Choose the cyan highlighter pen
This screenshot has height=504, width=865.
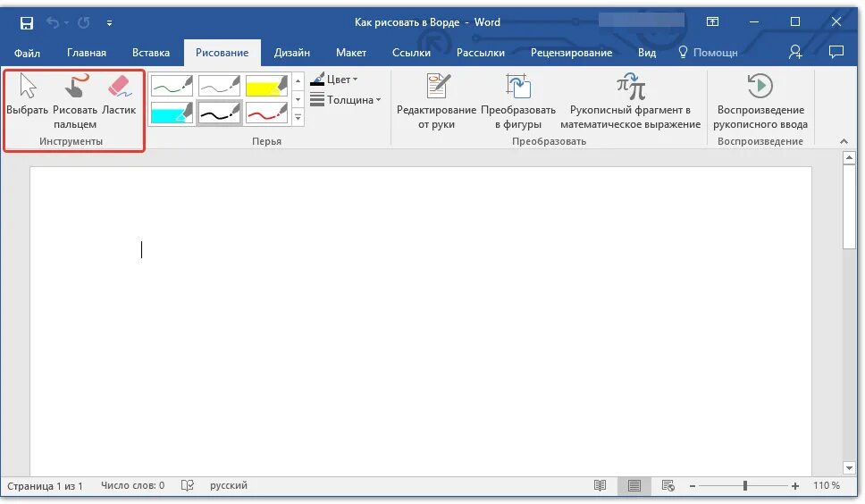tap(172, 113)
